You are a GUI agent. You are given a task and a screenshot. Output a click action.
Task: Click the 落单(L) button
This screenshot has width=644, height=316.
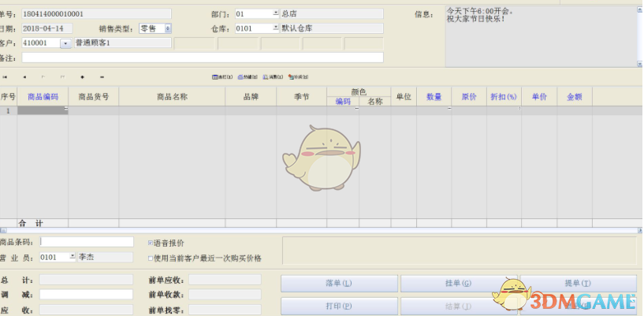pyautogui.click(x=339, y=284)
